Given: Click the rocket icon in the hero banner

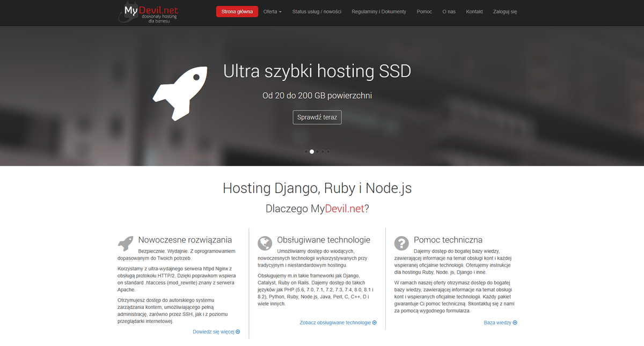Looking at the screenshot, I should (180, 92).
